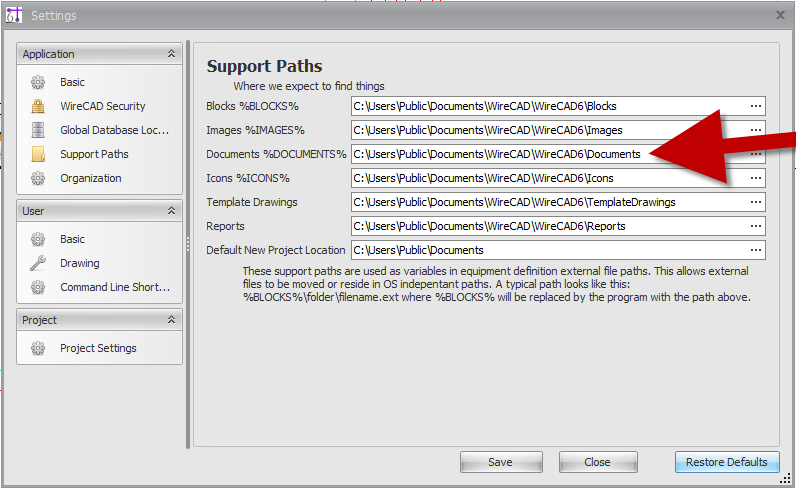Browse for the Images path with ellipsis
This screenshot has height=488, width=796.
(x=755, y=130)
